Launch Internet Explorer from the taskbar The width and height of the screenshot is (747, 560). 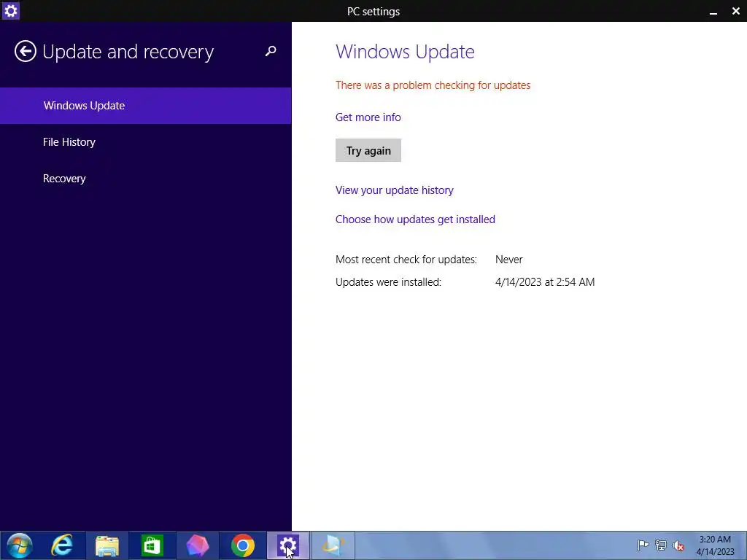click(x=62, y=545)
